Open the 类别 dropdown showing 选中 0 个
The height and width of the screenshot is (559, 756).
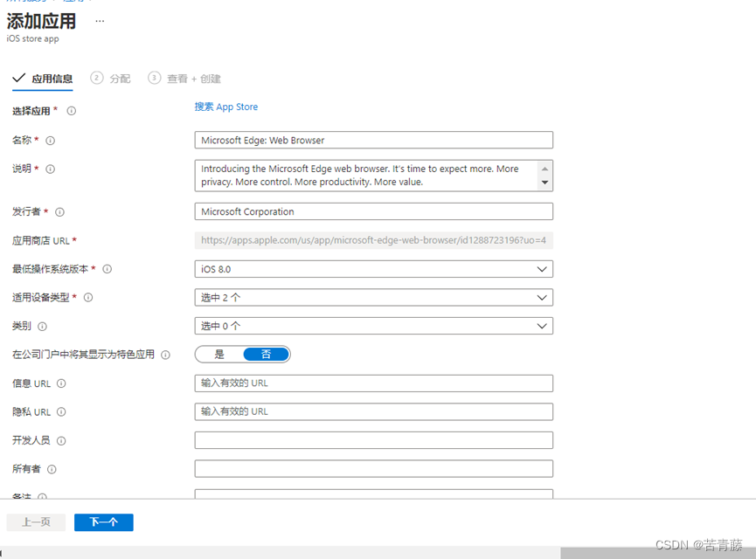[373, 325]
